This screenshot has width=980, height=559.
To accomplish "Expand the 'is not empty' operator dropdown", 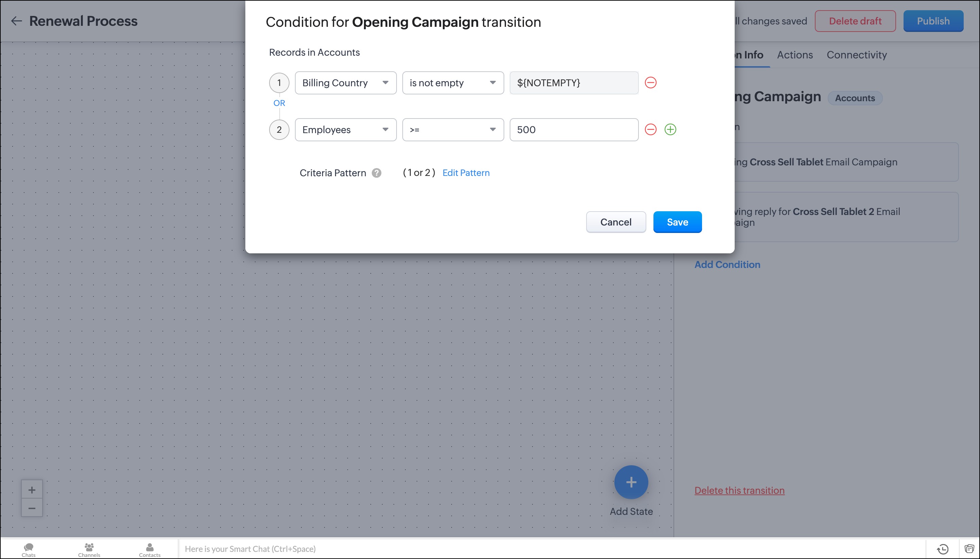I will (453, 83).
